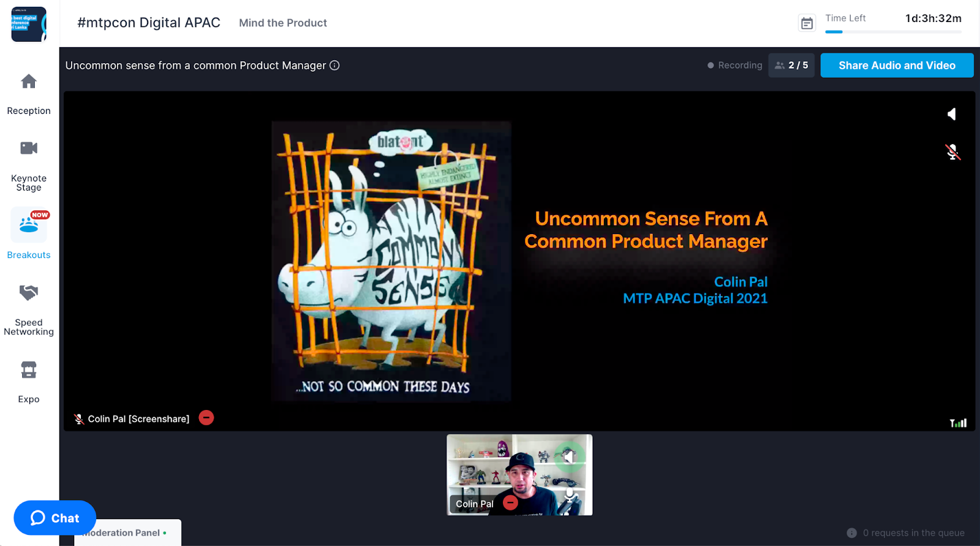Toggle the muted microphone on the screenshare

(952, 152)
